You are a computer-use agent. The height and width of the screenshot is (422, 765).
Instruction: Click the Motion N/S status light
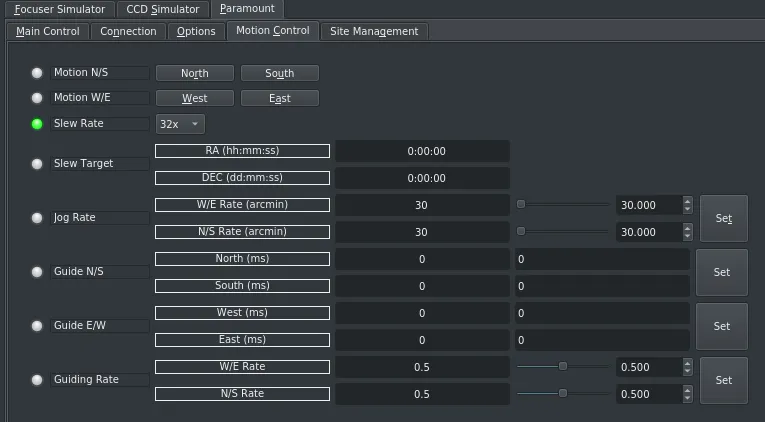pos(37,73)
